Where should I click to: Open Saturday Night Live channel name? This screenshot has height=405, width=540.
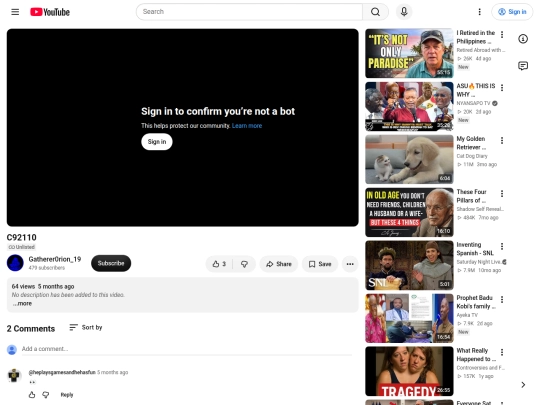[x=478, y=262]
